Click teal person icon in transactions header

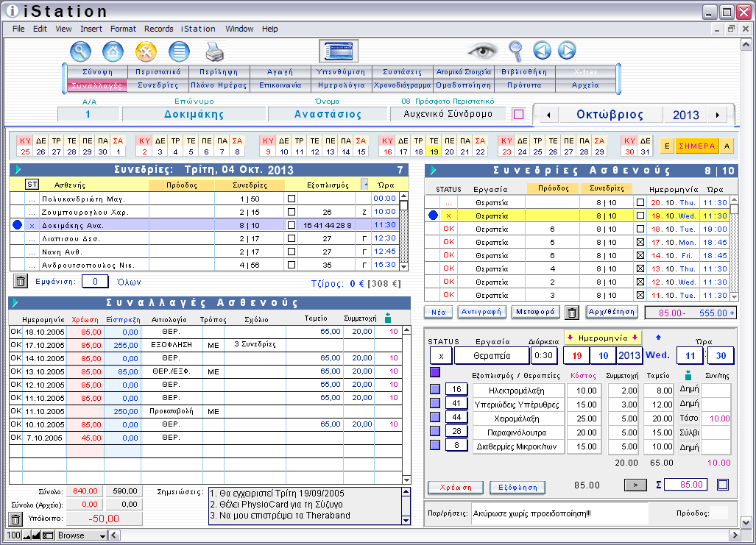click(x=388, y=318)
